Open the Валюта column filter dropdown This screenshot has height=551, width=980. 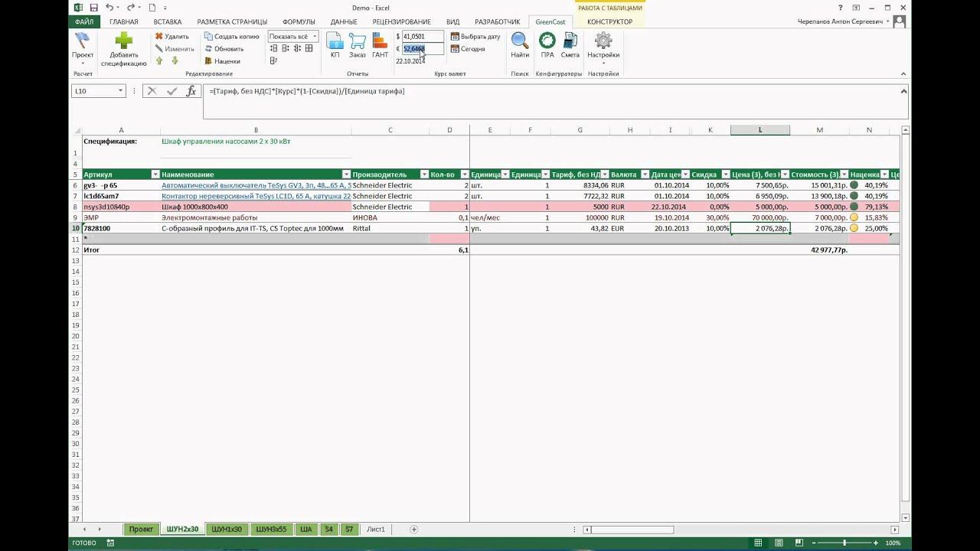pyautogui.click(x=645, y=174)
